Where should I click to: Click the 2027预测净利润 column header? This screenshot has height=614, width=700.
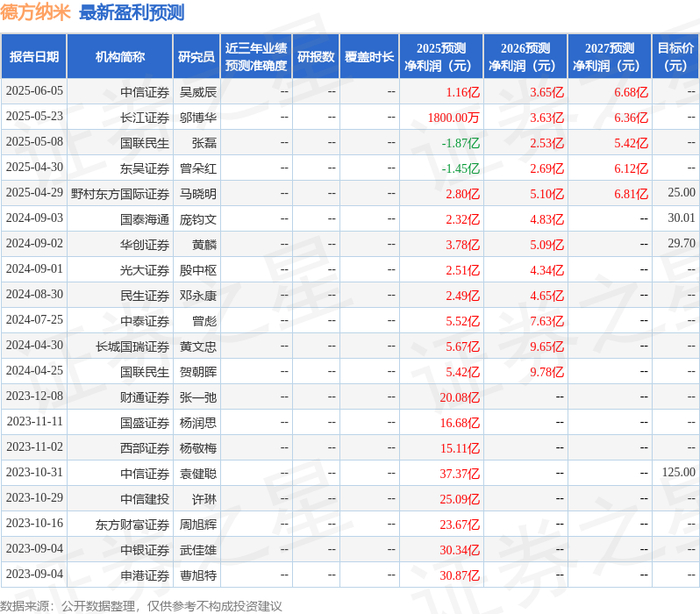pyautogui.click(x=610, y=57)
